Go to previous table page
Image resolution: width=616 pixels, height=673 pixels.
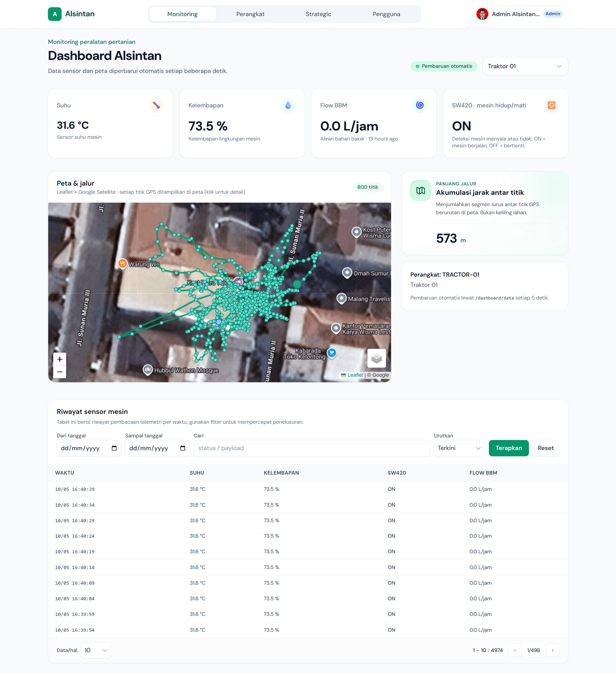point(515,650)
